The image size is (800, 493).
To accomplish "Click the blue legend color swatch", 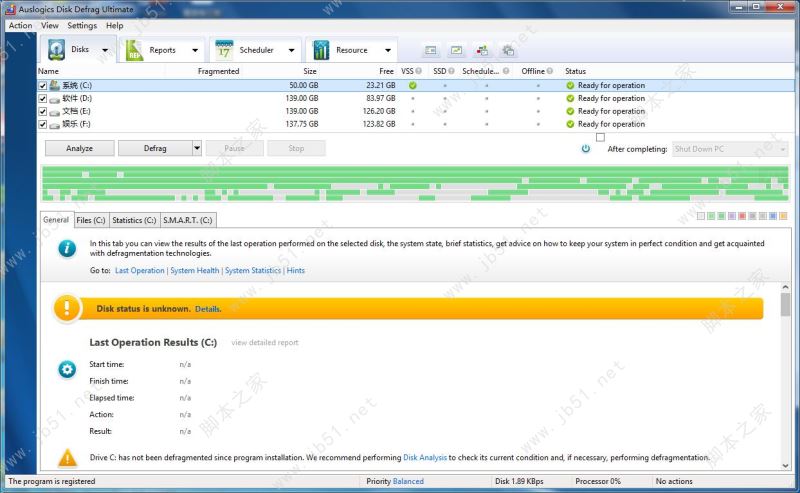I will tap(773, 216).
